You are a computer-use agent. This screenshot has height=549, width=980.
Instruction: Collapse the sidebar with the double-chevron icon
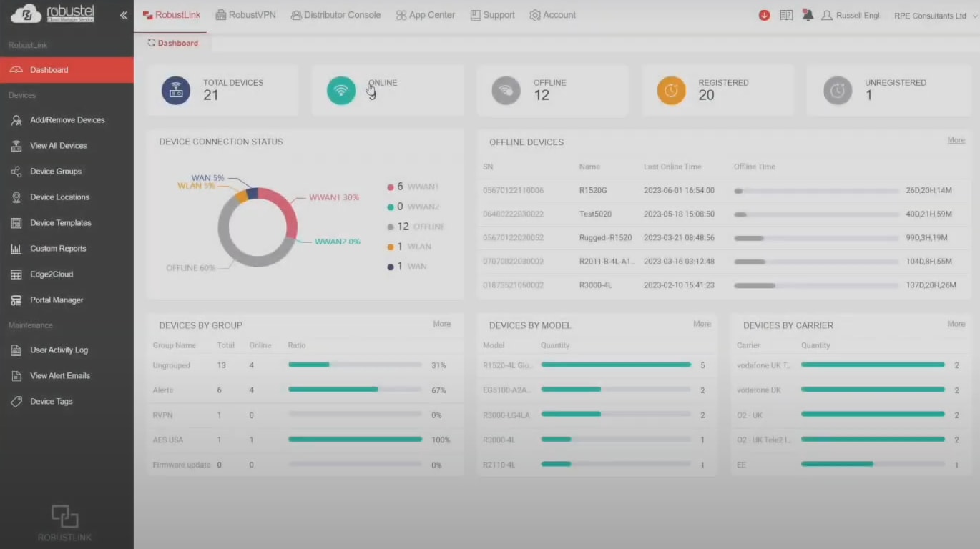tap(124, 15)
